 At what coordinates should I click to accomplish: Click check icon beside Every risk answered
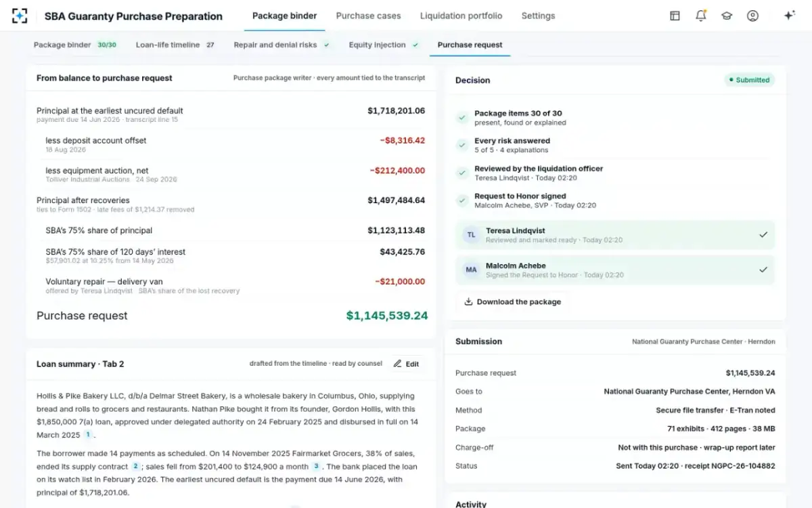[x=462, y=145]
